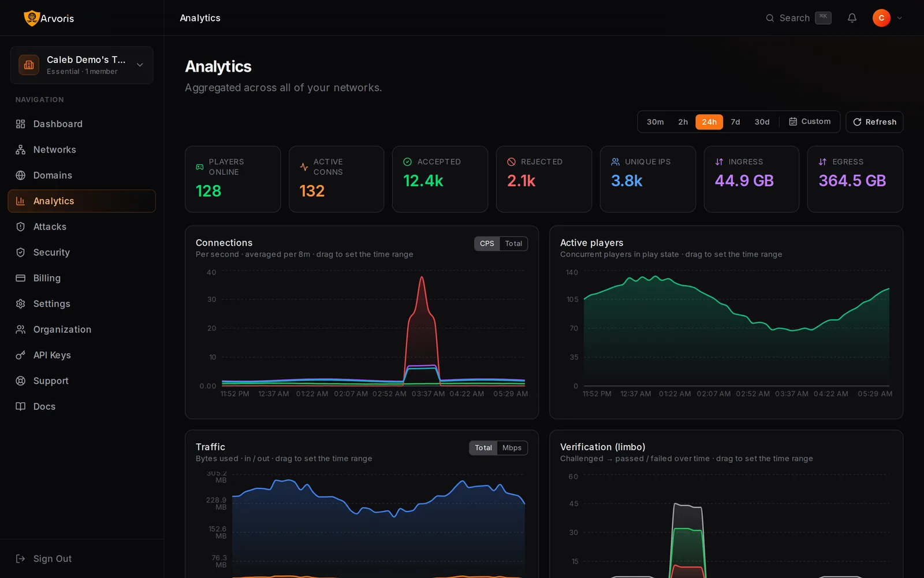Click the Support lifebuoy icon
This screenshot has width=924, height=578.
pos(20,381)
